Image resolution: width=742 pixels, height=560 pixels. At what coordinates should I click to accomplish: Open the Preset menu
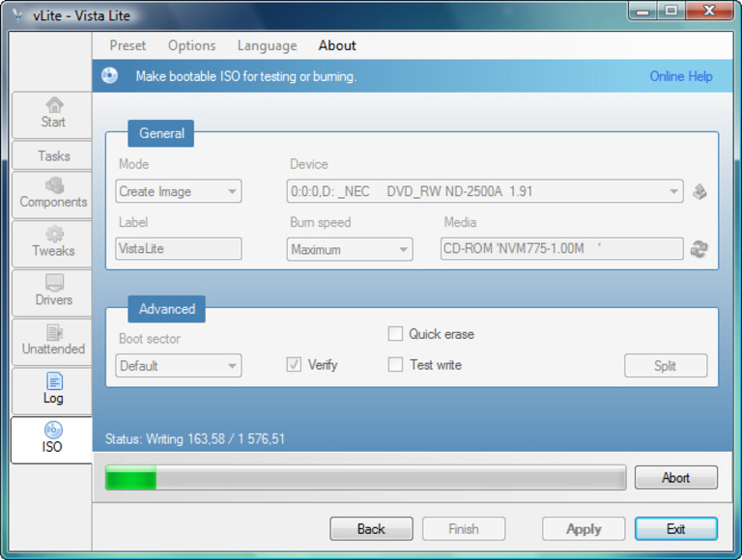(x=128, y=45)
